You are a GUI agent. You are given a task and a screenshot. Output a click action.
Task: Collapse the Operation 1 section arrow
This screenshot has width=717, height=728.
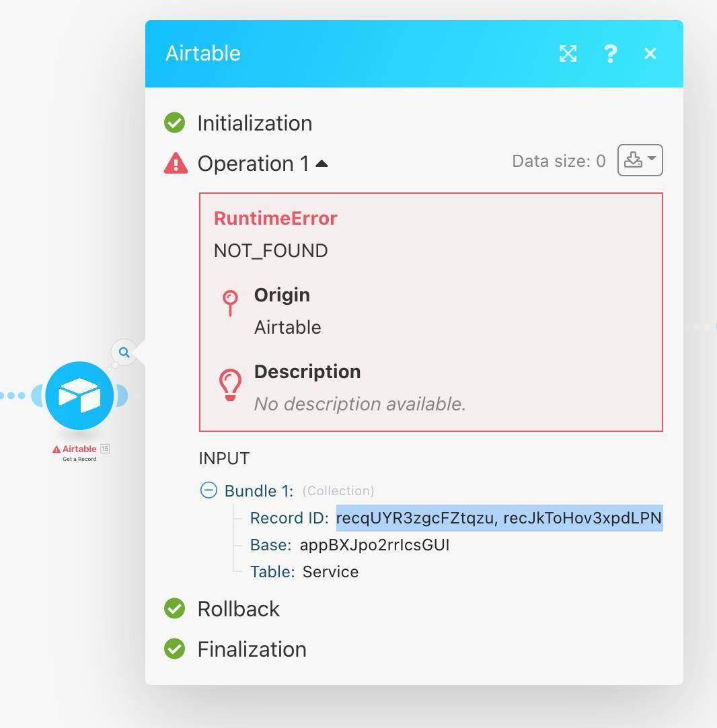[322, 163]
